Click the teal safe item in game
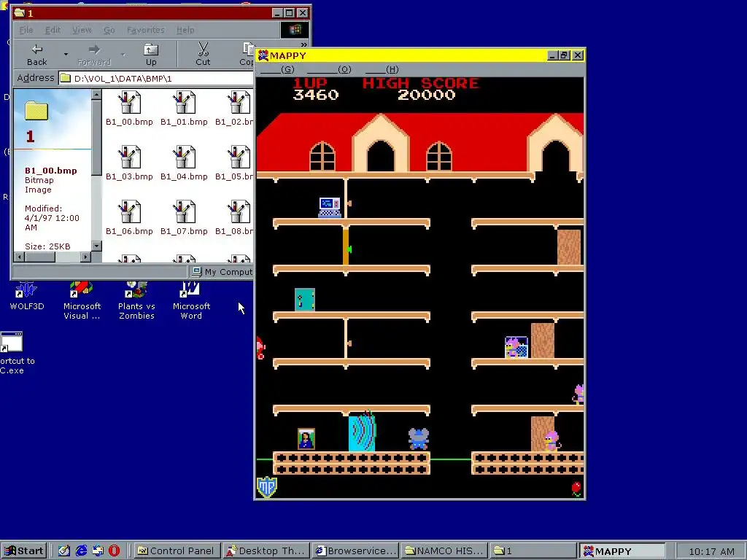Screen dimensions: 747x560 [x=305, y=300]
